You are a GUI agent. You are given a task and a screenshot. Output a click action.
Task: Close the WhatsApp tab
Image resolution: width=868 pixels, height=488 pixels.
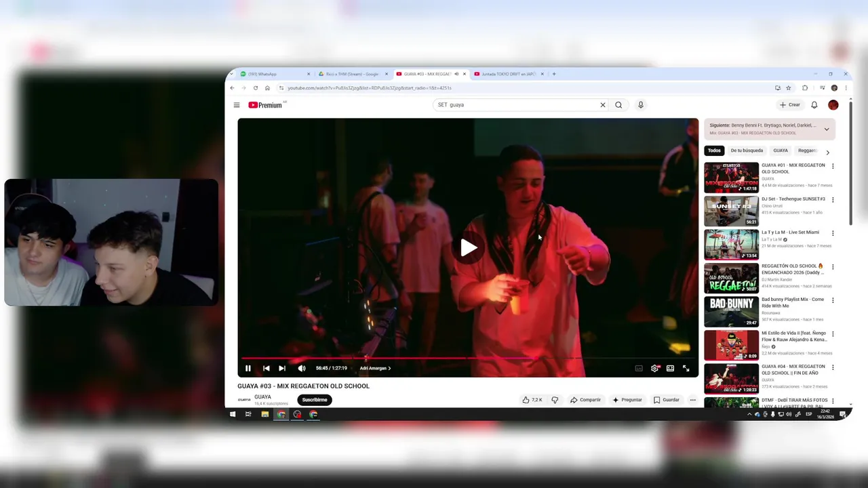(x=309, y=74)
